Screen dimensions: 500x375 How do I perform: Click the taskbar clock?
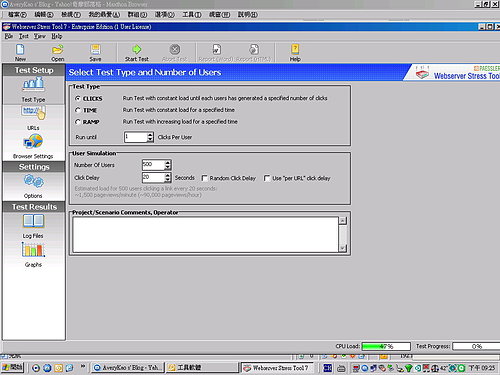tap(482, 368)
